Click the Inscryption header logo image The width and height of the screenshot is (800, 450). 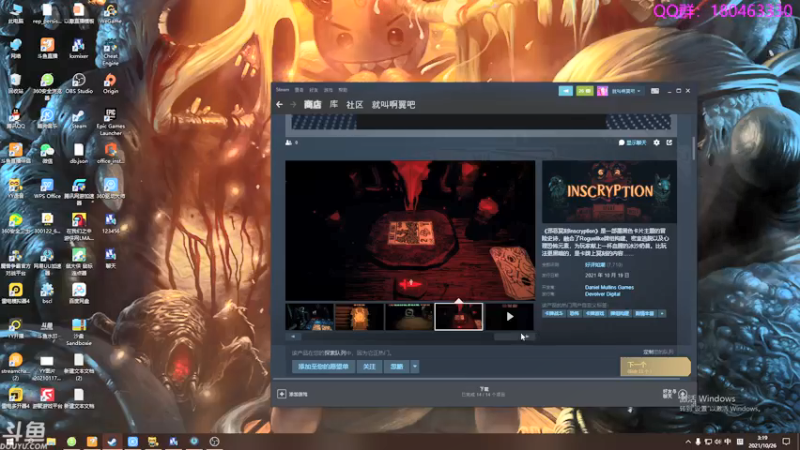(x=609, y=191)
